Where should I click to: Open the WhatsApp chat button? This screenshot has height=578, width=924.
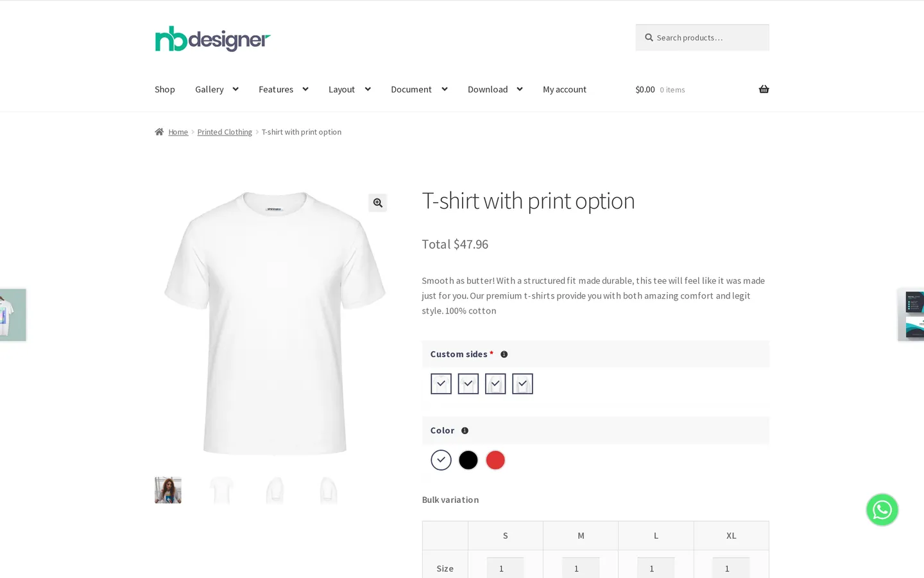[x=882, y=509]
